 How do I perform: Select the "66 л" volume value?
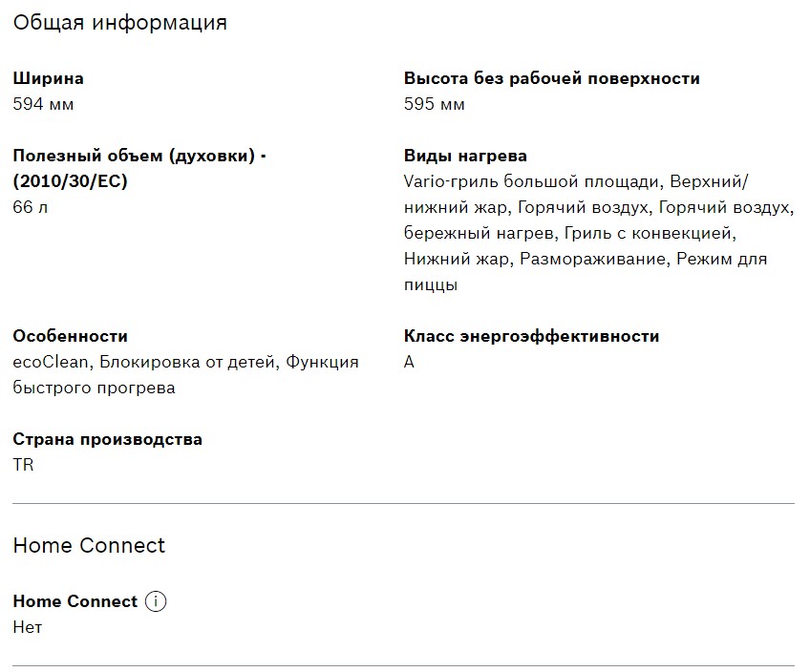coord(30,207)
